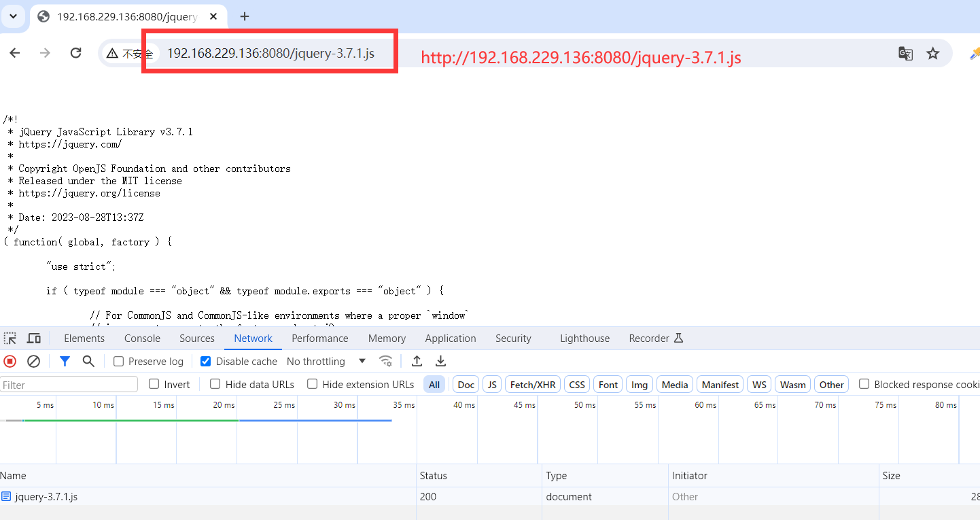Image resolution: width=980 pixels, height=520 pixels.
Task: Activate the inspect element picker
Action: (10, 339)
